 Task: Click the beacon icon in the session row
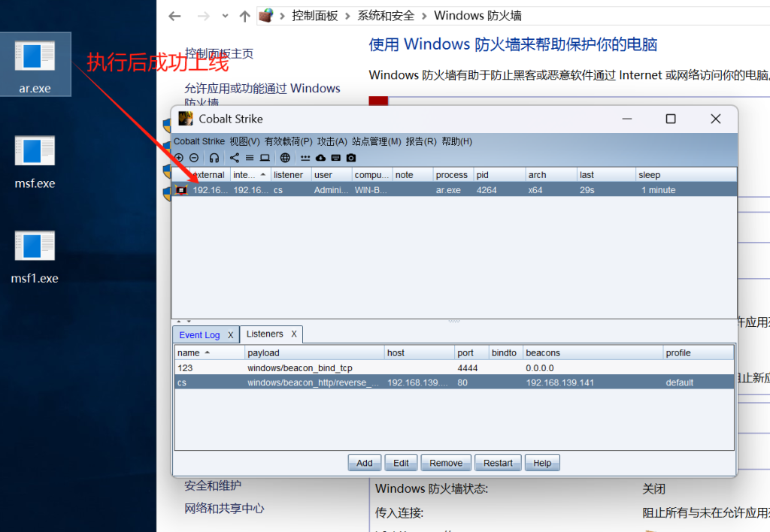tap(181, 190)
